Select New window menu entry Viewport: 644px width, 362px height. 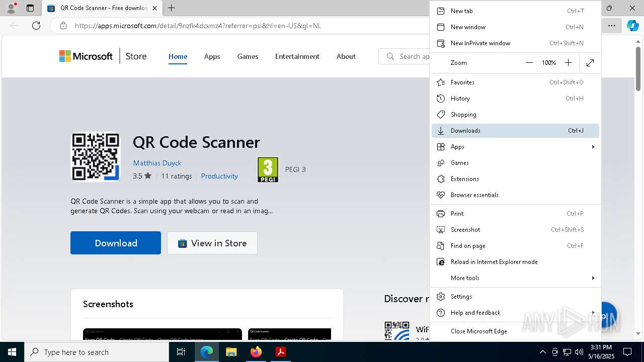click(515, 27)
